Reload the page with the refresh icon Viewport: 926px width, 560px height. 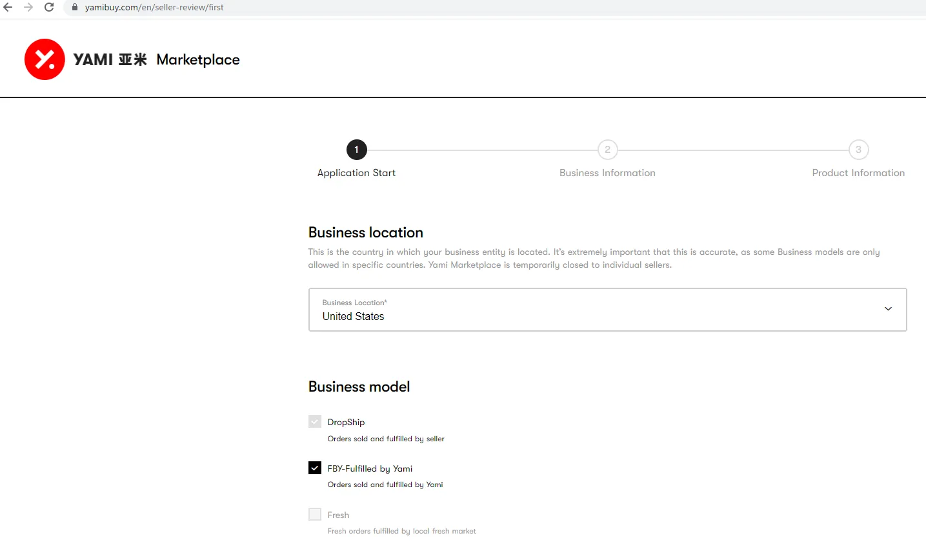[49, 7]
